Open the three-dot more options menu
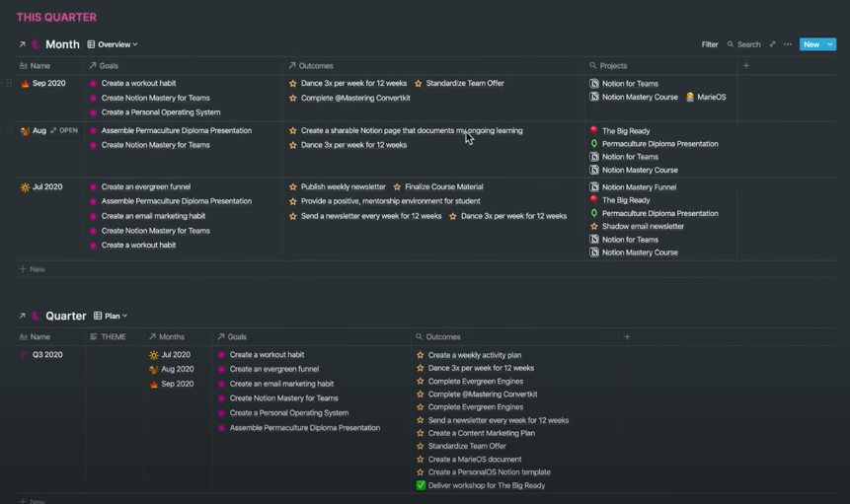The height and width of the screenshot is (504, 850). [788, 44]
